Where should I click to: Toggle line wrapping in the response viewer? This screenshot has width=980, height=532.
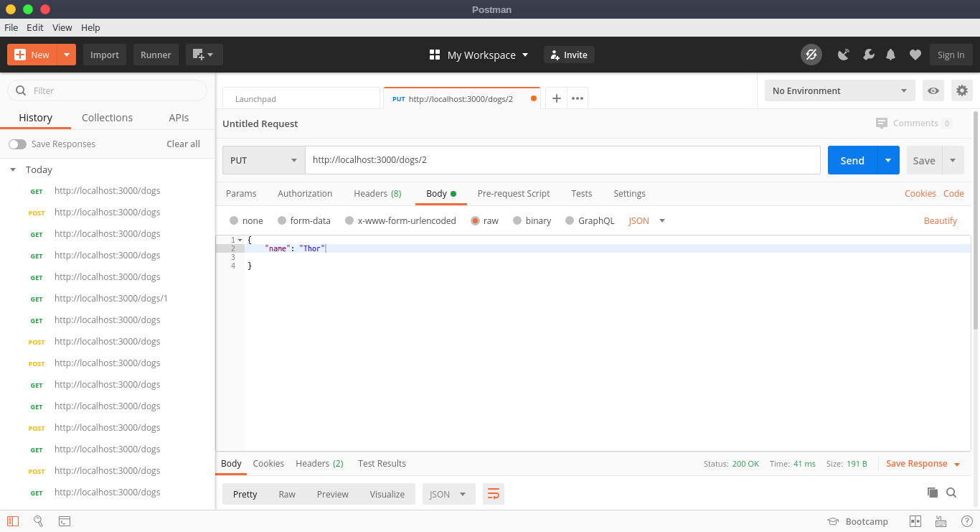tap(493, 494)
